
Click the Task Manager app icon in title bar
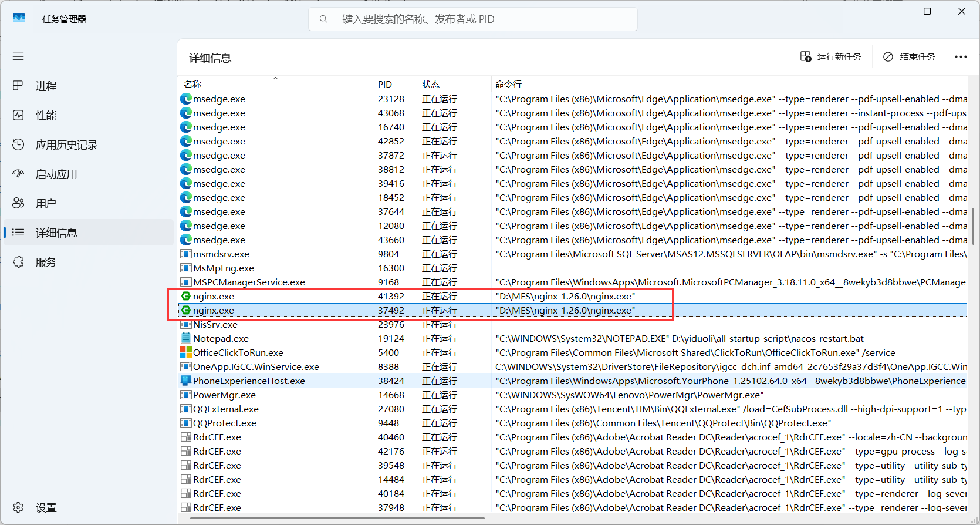click(19, 18)
